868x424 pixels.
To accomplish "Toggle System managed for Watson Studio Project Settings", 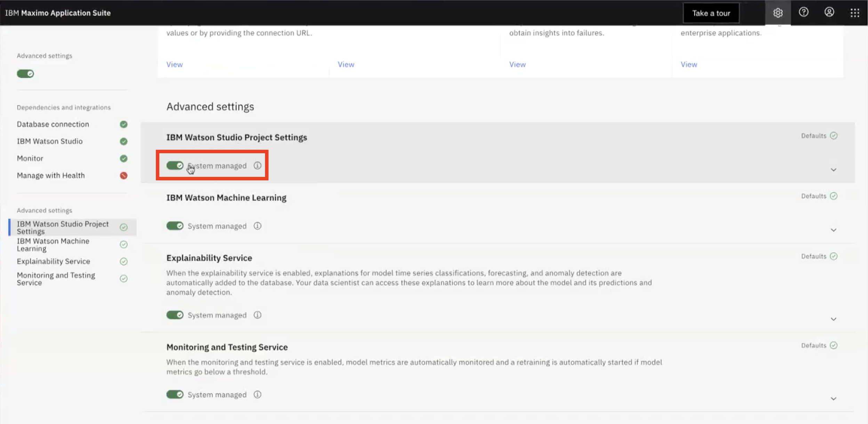I will pyautogui.click(x=175, y=165).
